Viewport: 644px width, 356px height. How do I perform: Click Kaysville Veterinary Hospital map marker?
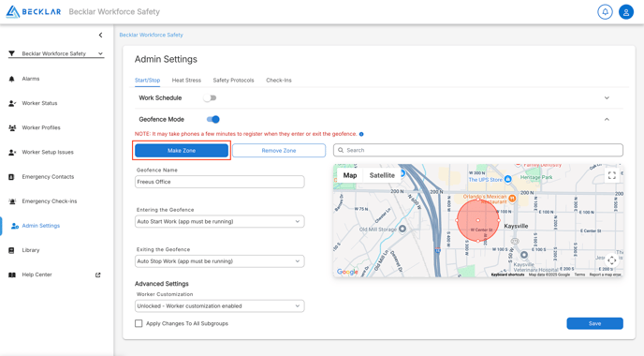tap(523, 255)
